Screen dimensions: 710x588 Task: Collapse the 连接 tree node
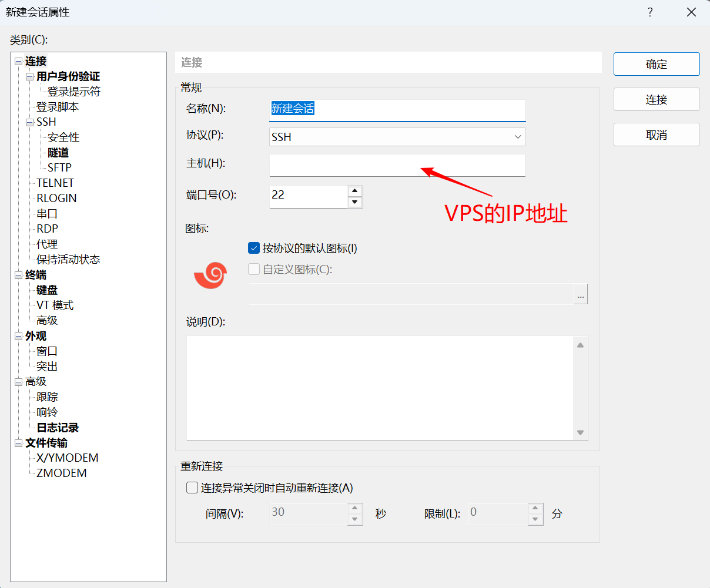tap(19, 61)
